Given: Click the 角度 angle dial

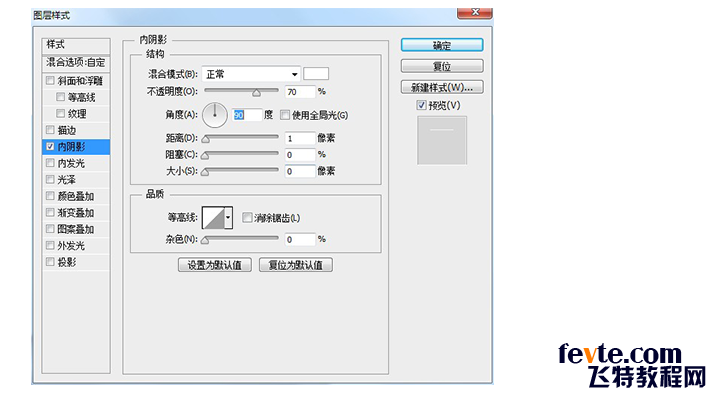Looking at the screenshot, I should coord(214,115).
